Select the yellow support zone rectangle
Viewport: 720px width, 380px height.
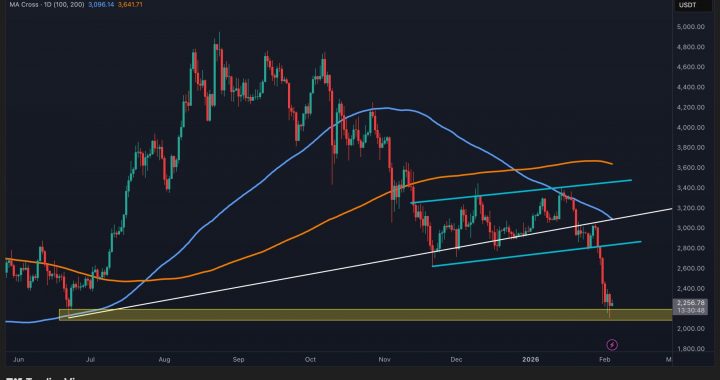point(366,314)
